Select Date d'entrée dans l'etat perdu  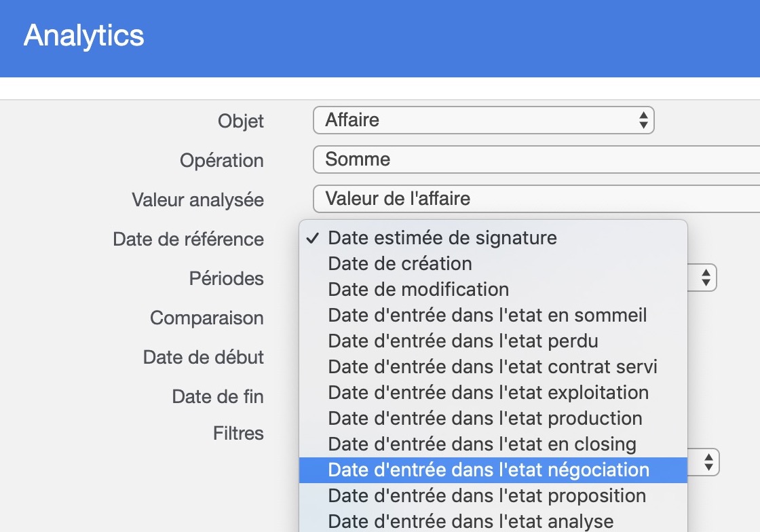[493, 341]
